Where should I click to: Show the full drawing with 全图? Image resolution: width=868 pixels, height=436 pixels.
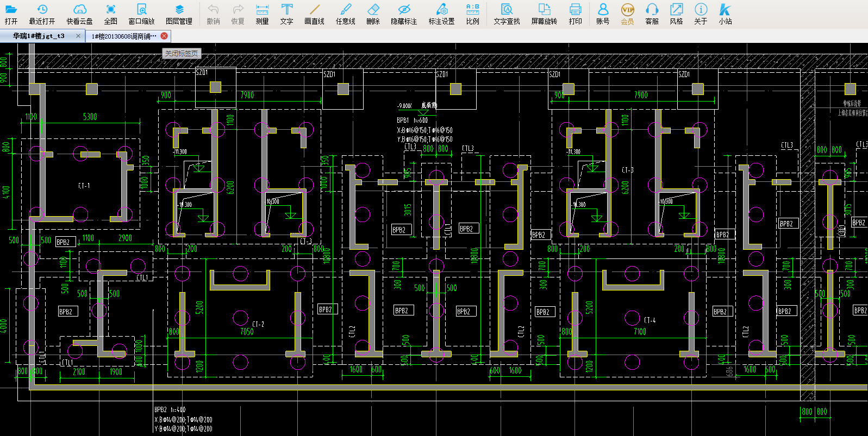[x=110, y=14]
